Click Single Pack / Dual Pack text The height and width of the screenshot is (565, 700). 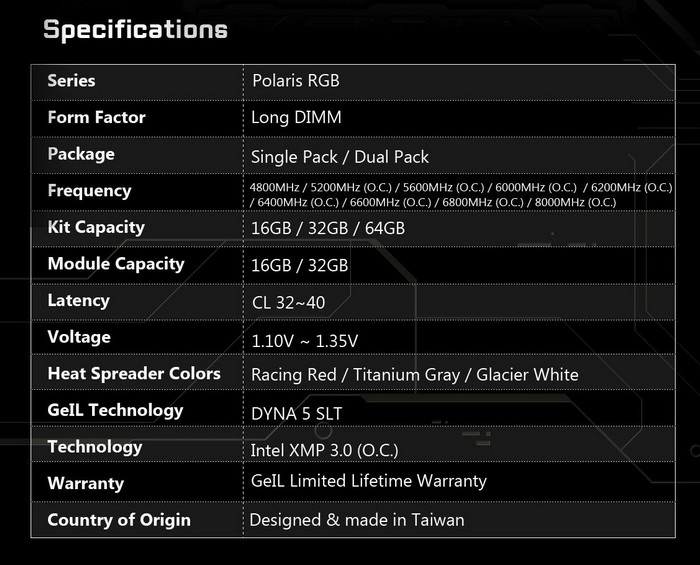[340, 156]
